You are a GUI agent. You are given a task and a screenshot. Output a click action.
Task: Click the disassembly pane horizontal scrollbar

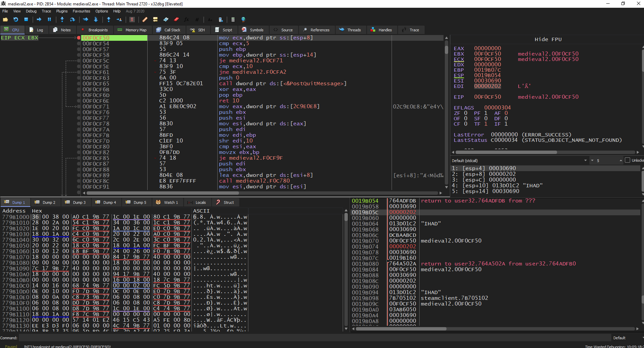162,193
